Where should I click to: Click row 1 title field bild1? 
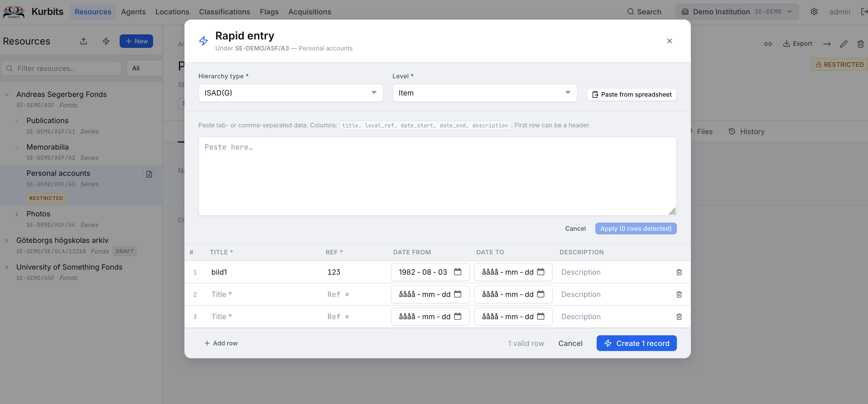pos(265,272)
